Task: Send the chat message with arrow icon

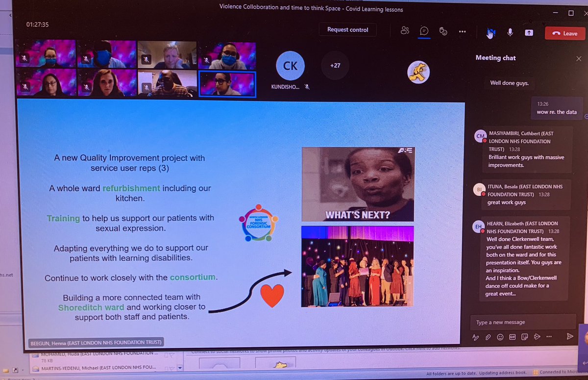Action: pyautogui.click(x=570, y=336)
